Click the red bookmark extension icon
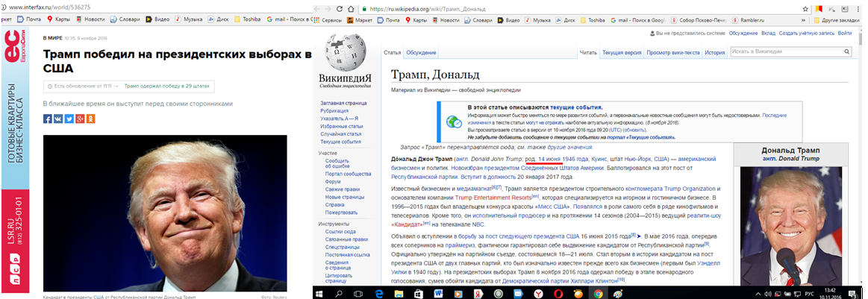The height and width of the screenshot is (299, 868). 818,9
